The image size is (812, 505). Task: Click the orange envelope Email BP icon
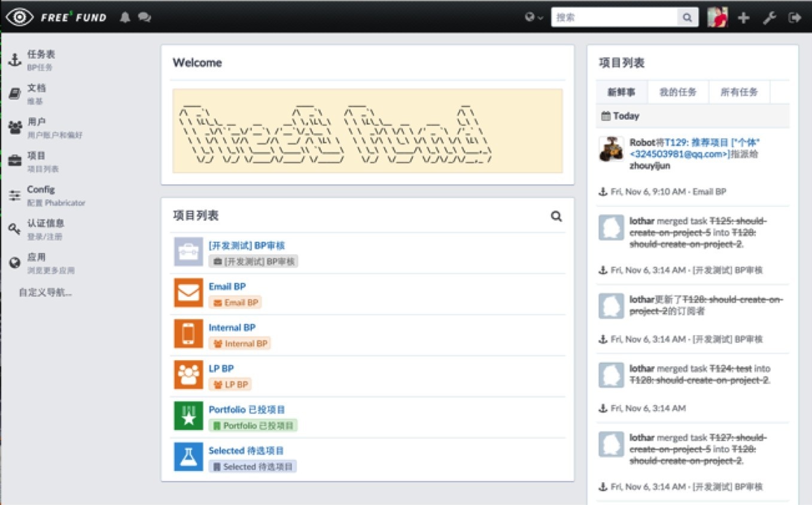click(x=188, y=293)
